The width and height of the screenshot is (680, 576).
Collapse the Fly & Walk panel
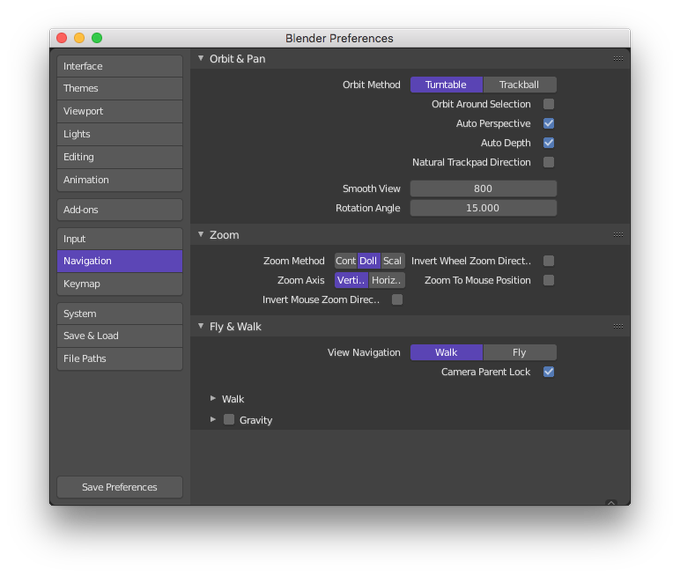(201, 326)
